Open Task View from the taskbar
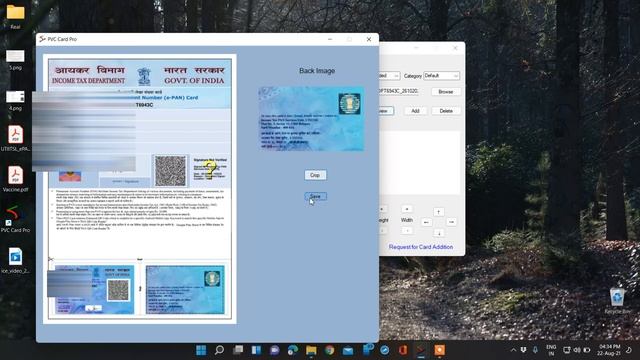 (238, 350)
